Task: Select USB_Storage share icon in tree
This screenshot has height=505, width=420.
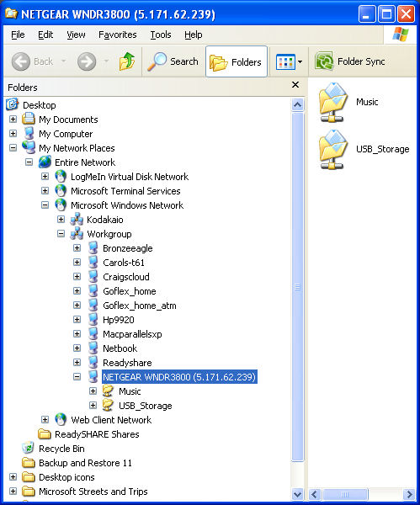Action: point(109,405)
